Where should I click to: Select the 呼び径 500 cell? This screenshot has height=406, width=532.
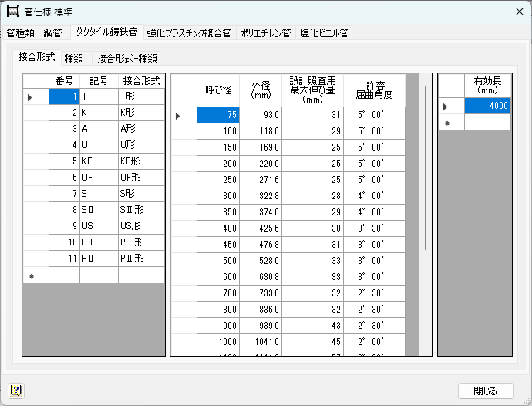click(218, 261)
